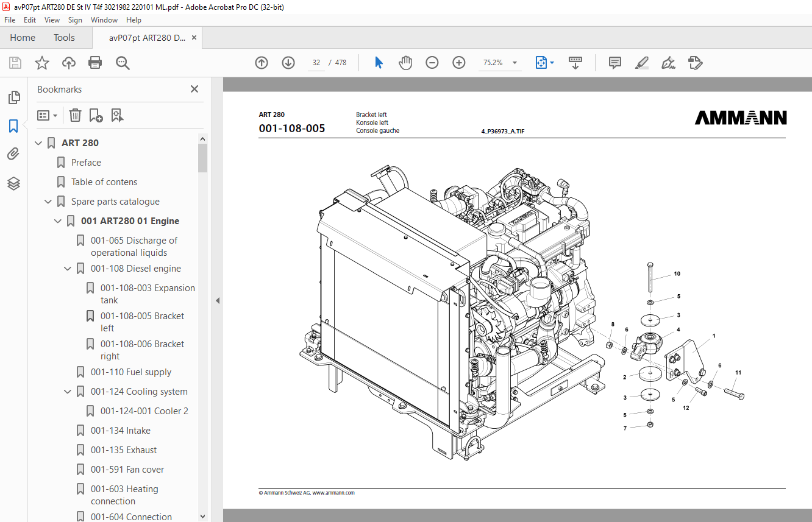Click the cloud upload icon
812x522 pixels.
point(69,63)
